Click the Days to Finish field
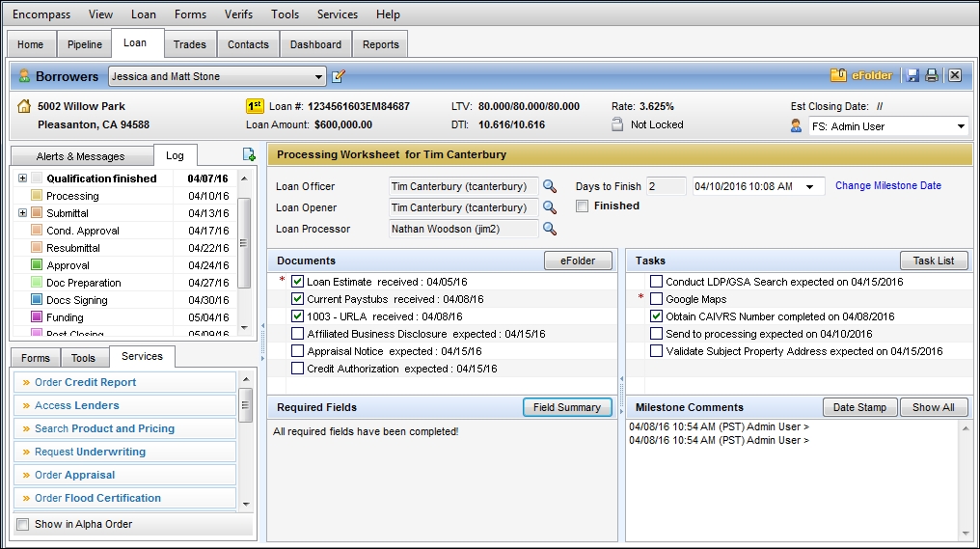Viewport: 980px width, 549px height. (x=666, y=186)
